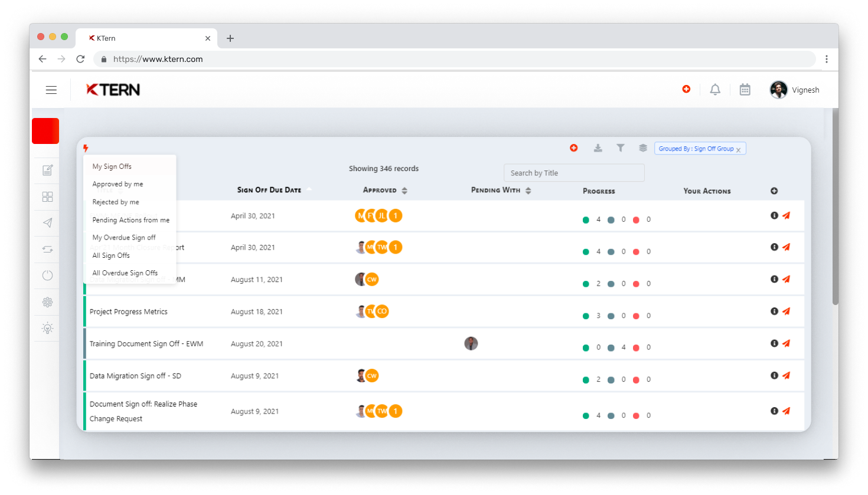Click send icon in August 11, 2021 row
868x495 pixels.
click(x=787, y=279)
